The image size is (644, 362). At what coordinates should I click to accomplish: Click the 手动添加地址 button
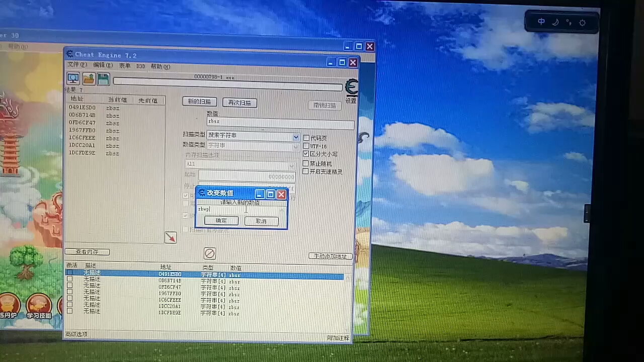pos(330,256)
